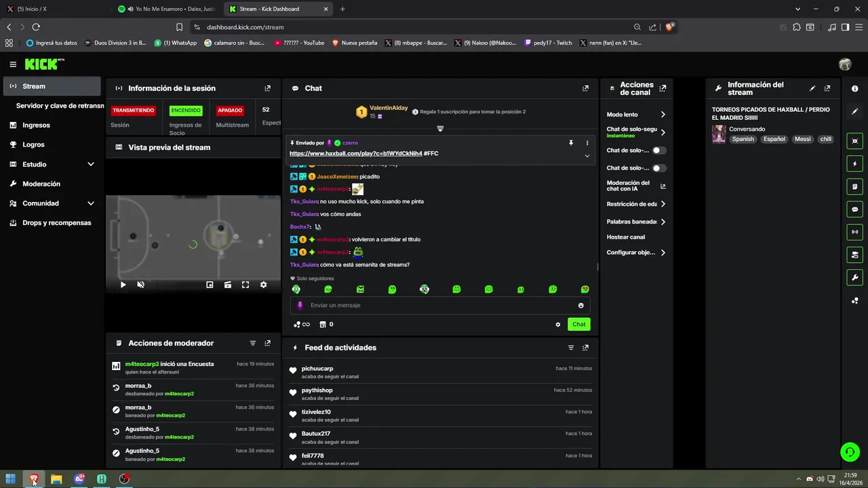Send message with green Chat button
This screenshot has height=488, width=868.
coord(578,325)
